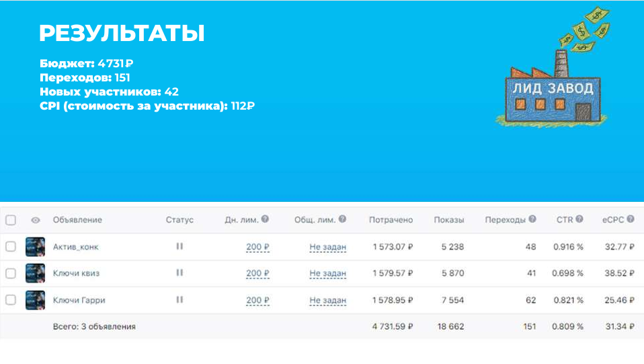Sort by the Показы column header

[449, 220]
